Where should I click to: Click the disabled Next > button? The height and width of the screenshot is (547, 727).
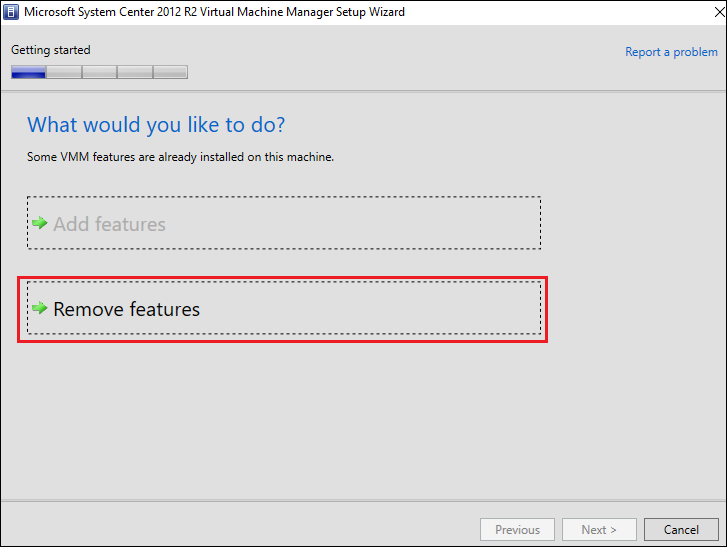(599, 530)
